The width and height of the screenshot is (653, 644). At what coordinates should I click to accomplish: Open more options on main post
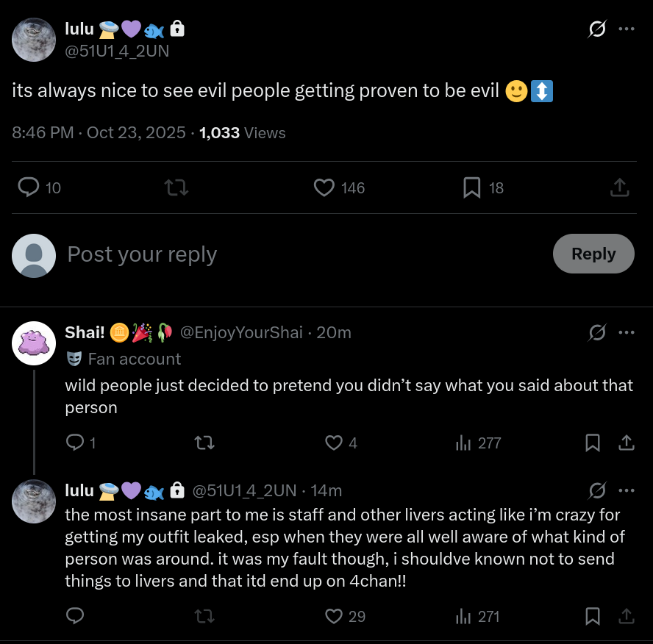point(626,29)
